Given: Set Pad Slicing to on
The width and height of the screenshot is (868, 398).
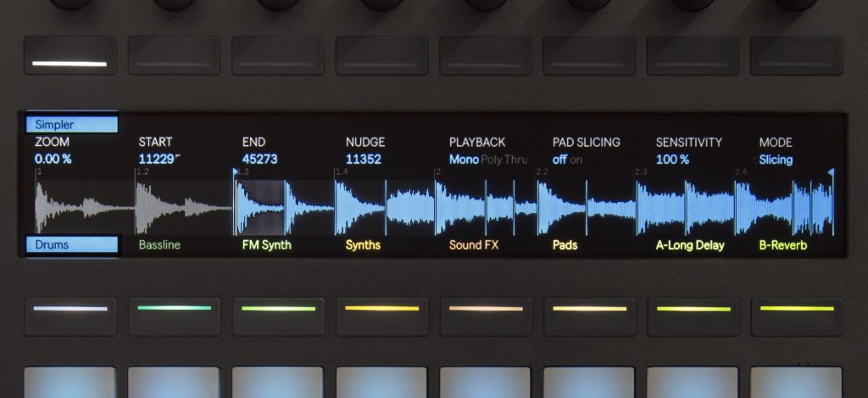Looking at the screenshot, I should click(x=576, y=160).
